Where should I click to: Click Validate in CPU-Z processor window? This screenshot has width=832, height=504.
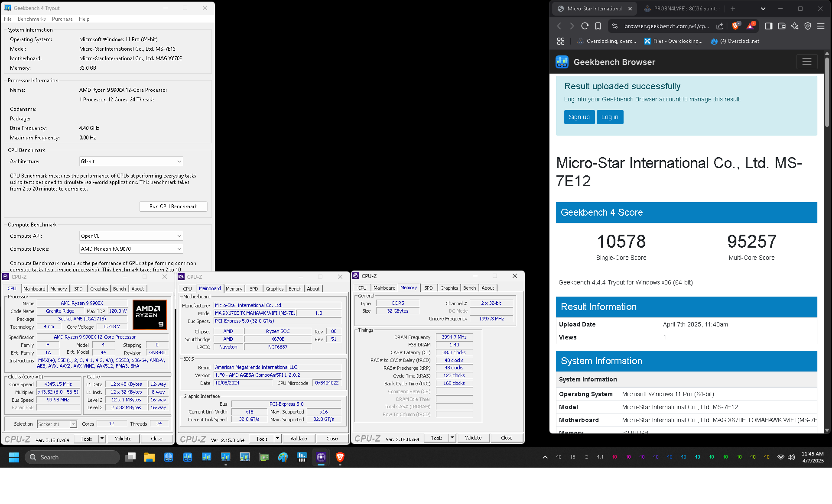[x=123, y=439]
